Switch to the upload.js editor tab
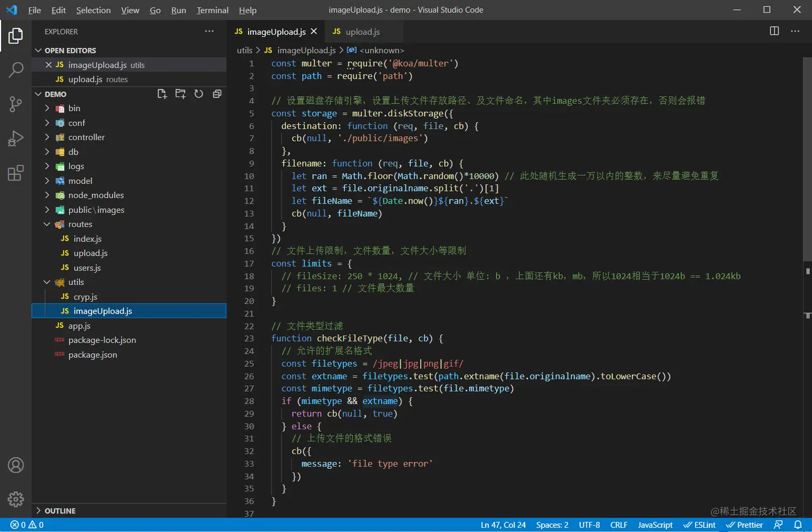Image resolution: width=812 pixels, height=532 pixels. click(362, 32)
